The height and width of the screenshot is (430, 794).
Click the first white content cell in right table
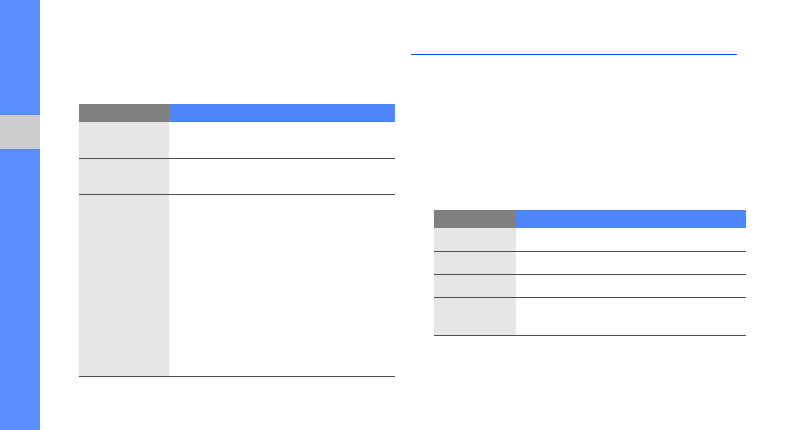point(631,239)
